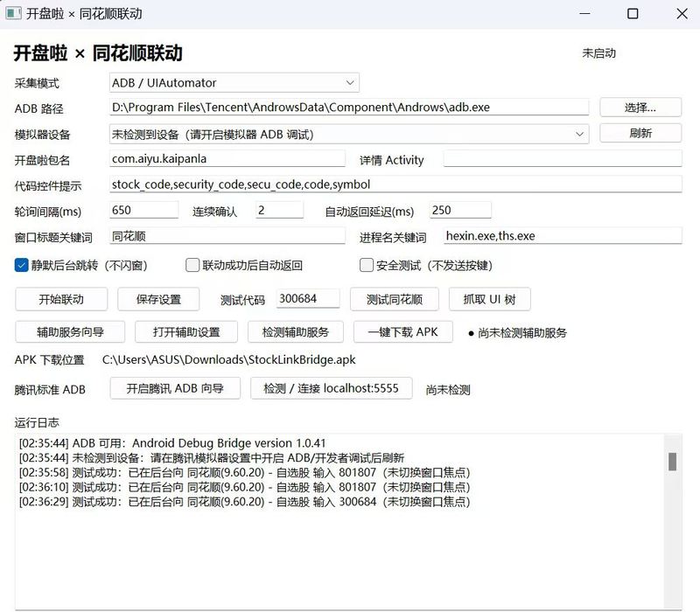Enable 安全测试 (不发送按键) checkbox

(367, 265)
